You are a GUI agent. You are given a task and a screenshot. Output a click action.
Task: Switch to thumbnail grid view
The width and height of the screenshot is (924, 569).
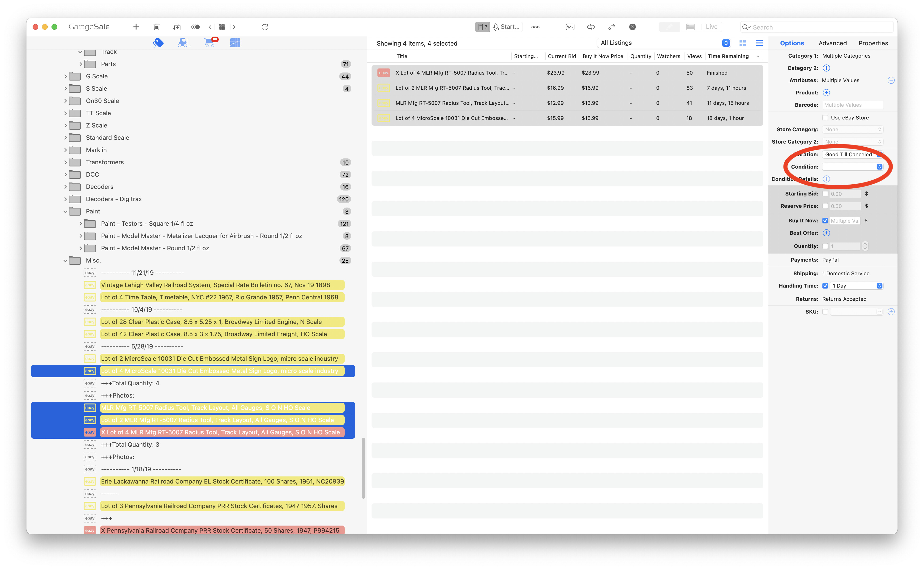pyautogui.click(x=742, y=43)
